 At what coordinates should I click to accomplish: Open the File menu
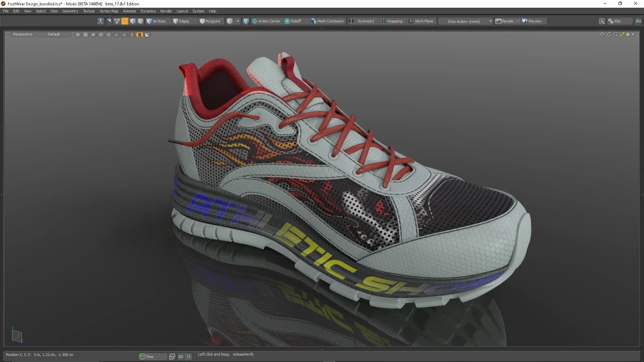(6, 11)
